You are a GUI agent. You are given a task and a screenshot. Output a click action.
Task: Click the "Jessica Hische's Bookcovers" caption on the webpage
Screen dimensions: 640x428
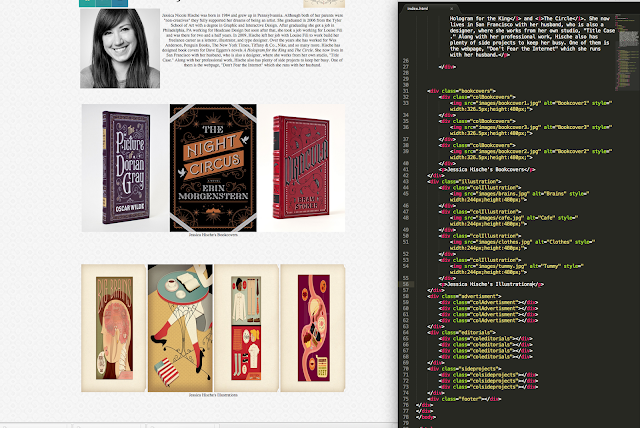tap(213, 235)
